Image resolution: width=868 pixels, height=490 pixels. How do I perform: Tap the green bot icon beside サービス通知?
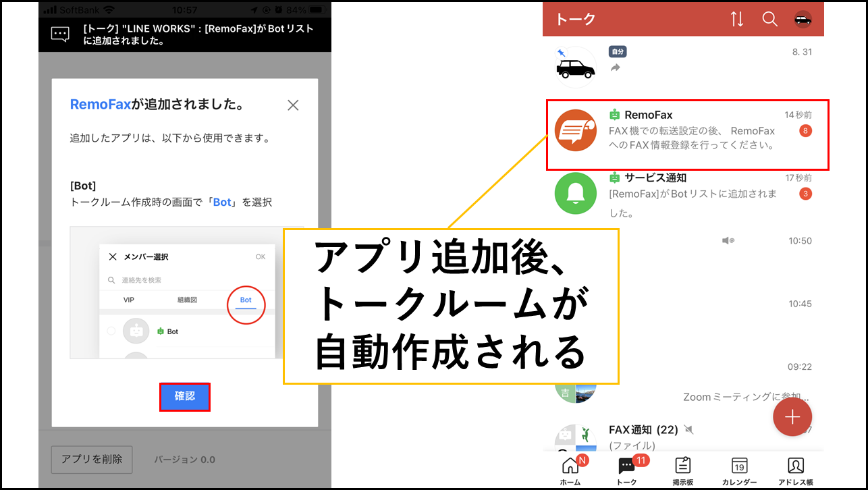[x=614, y=178]
